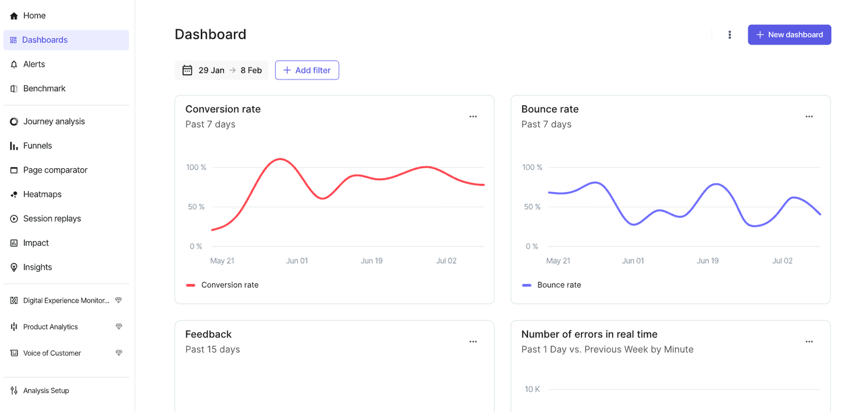This screenshot has width=868, height=412.
Task: Open the 29 Jan to 8 Feb date picker
Action: pyautogui.click(x=222, y=71)
